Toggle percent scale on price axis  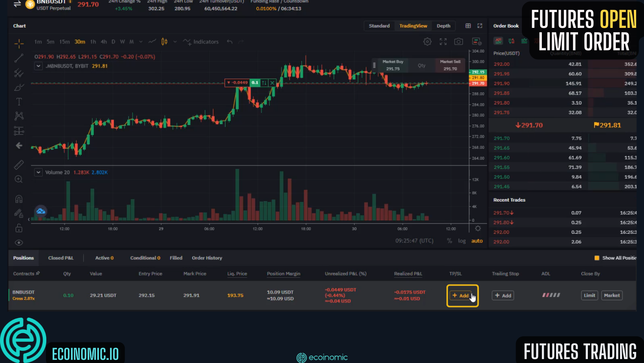(x=449, y=241)
